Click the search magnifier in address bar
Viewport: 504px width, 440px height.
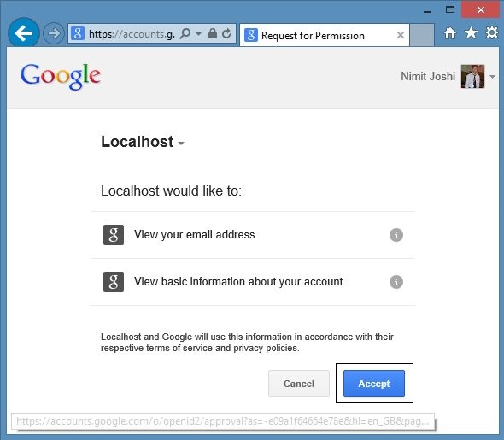tap(185, 33)
